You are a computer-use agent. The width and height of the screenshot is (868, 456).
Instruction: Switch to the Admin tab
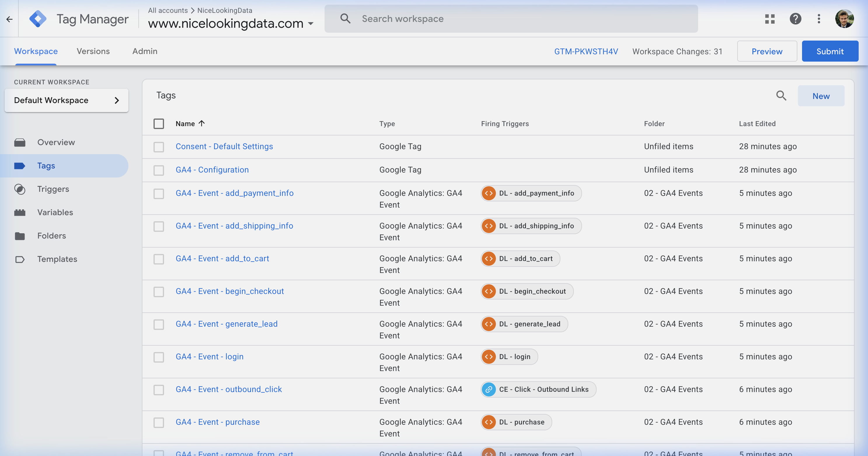click(144, 51)
